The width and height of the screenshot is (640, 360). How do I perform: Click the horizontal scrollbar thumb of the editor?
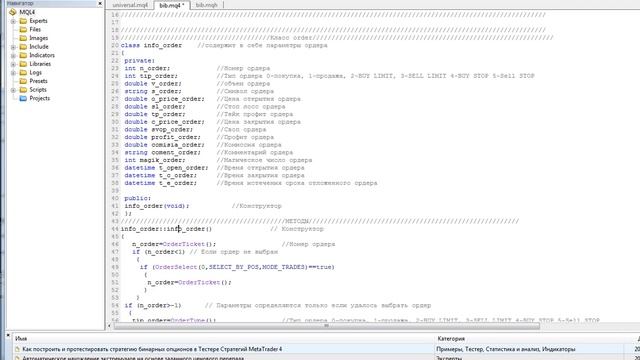tap(327, 326)
